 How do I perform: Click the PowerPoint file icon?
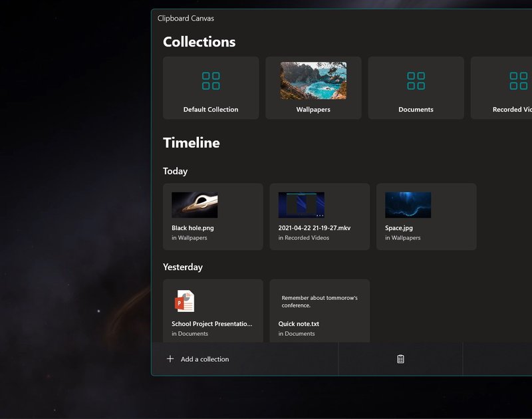coord(184,301)
